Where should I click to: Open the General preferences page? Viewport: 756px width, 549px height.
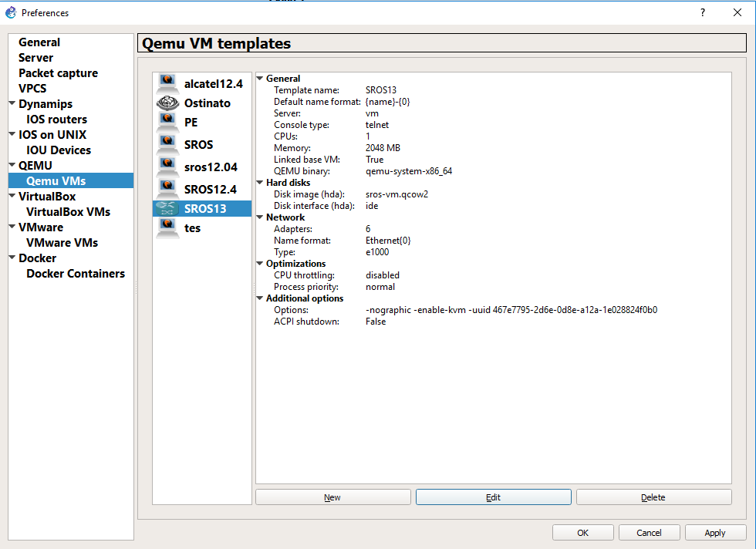(x=39, y=42)
